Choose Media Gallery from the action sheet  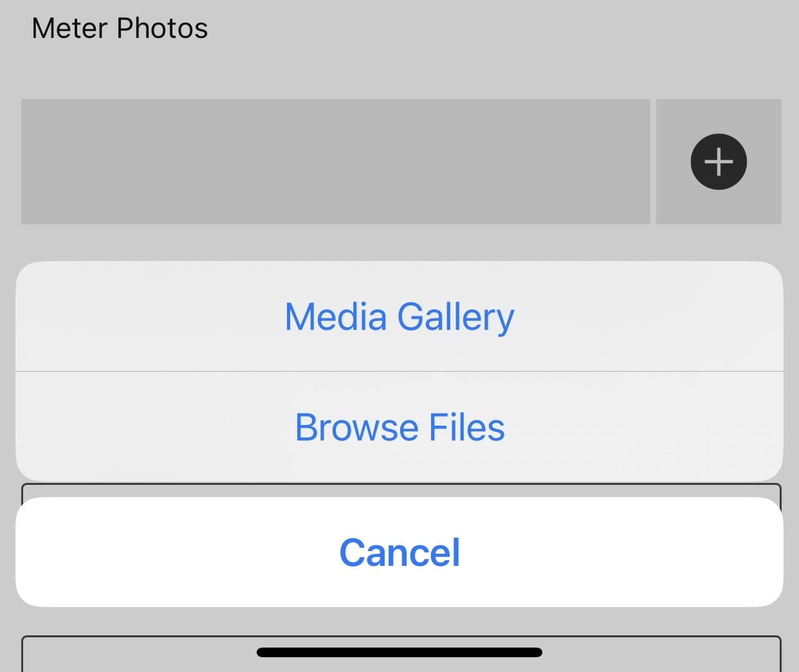pos(399,316)
